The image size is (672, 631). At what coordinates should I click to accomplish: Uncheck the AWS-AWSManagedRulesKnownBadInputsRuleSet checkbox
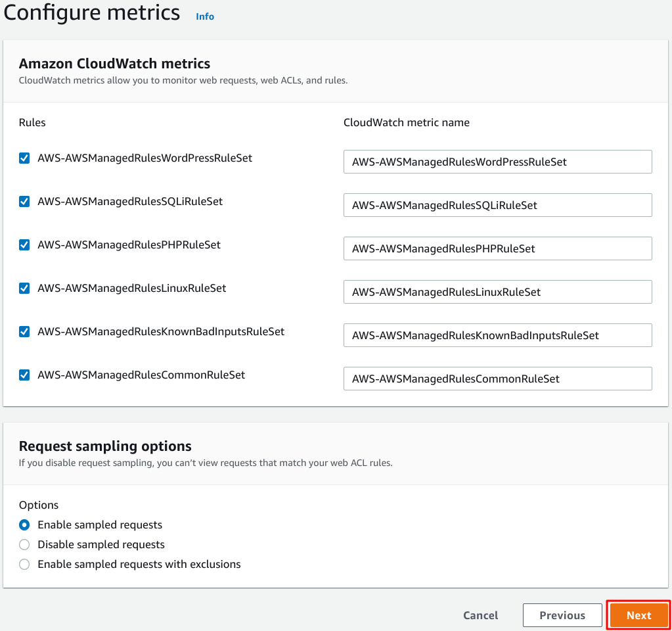click(24, 331)
